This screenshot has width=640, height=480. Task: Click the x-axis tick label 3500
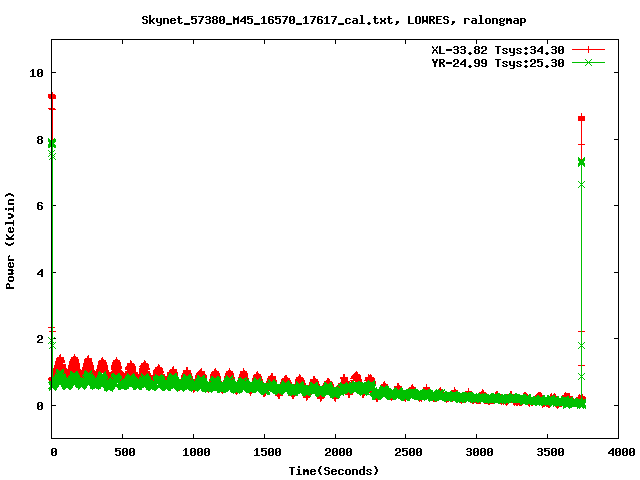pos(550,452)
